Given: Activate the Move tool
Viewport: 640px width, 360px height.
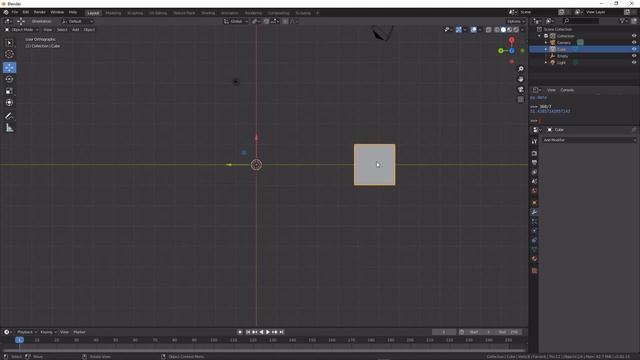Looking at the screenshot, I should 9,67.
